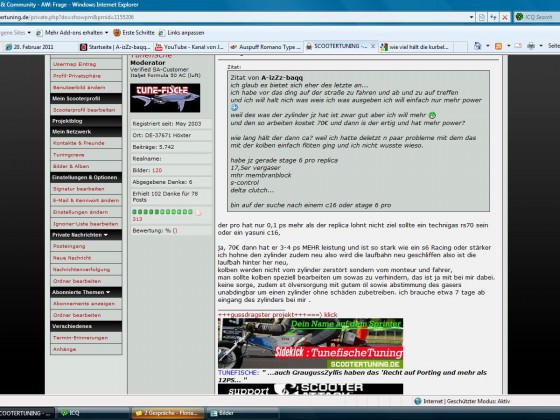
Task: Click the gussdragster projekt klick link
Action: coord(278,315)
